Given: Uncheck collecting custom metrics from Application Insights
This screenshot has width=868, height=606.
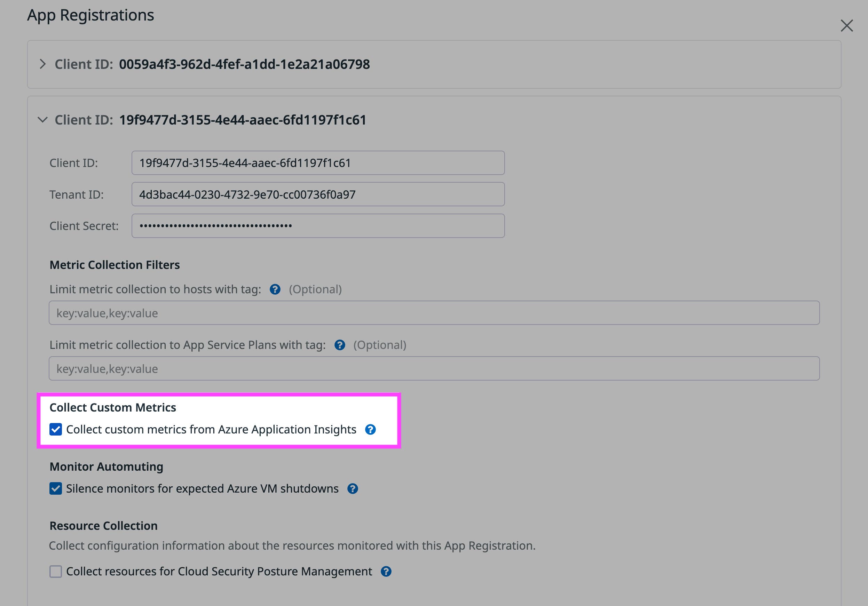Looking at the screenshot, I should point(56,430).
